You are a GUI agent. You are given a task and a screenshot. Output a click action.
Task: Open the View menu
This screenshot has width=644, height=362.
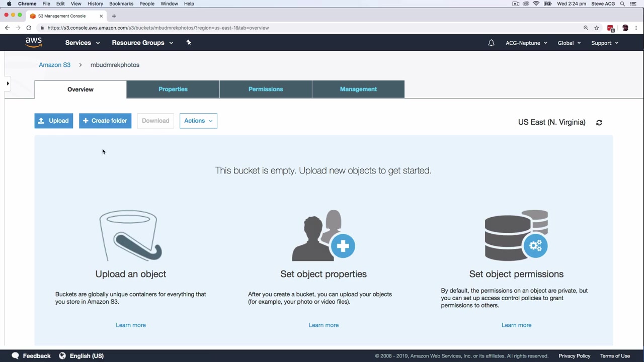76,4
